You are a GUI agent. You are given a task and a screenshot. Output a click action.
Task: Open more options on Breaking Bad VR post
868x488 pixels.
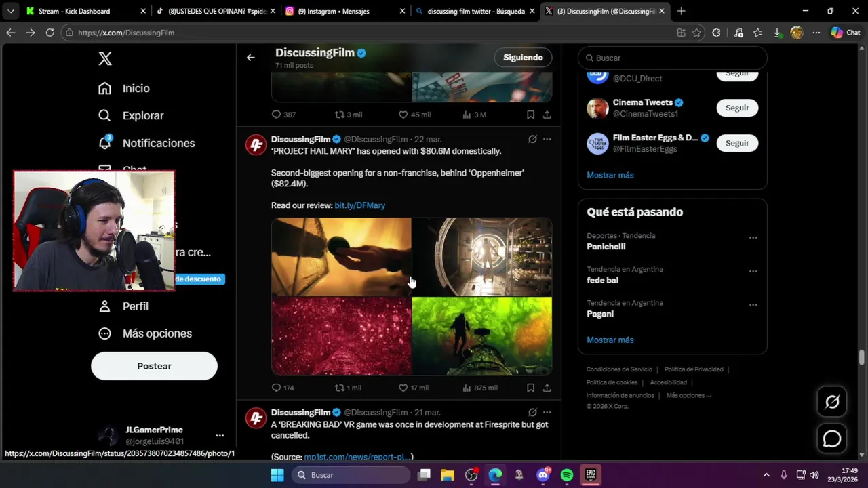tap(547, 412)
